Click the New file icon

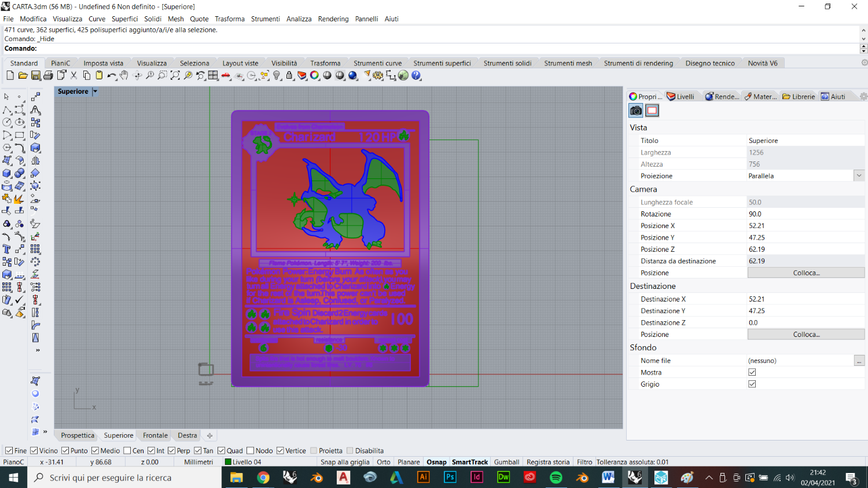click(10, 75)
